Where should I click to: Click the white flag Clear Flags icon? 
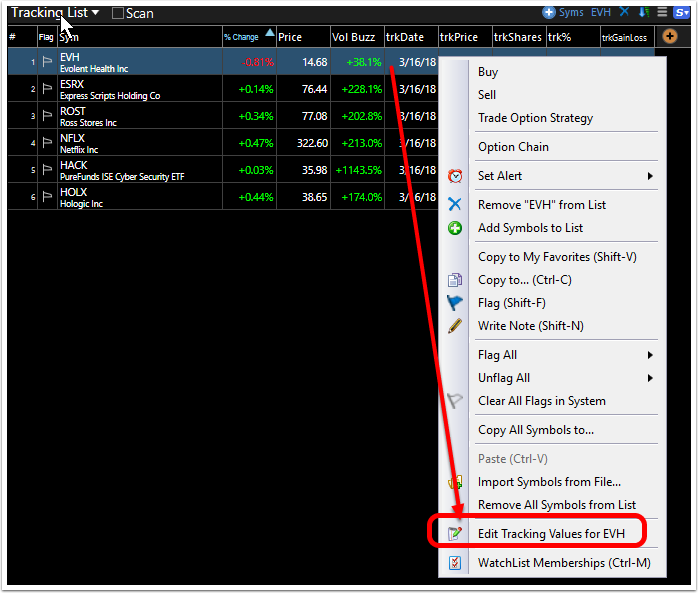coord(455,401)
